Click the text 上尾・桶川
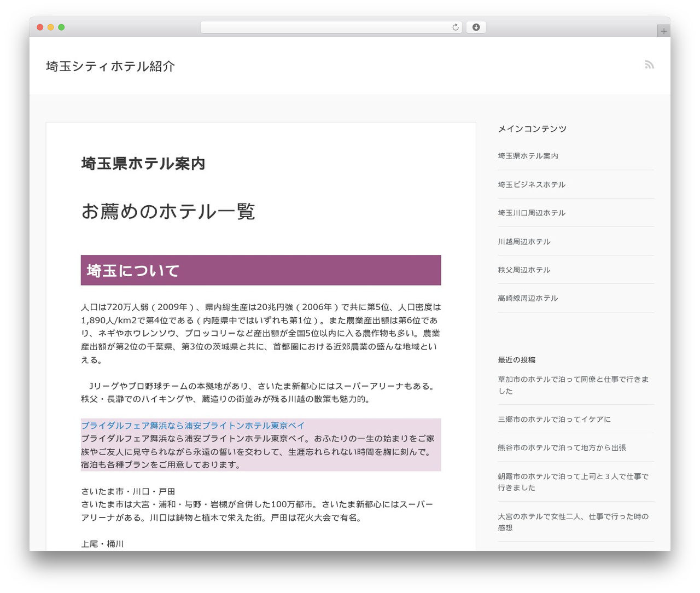 (x=102, y=544)
